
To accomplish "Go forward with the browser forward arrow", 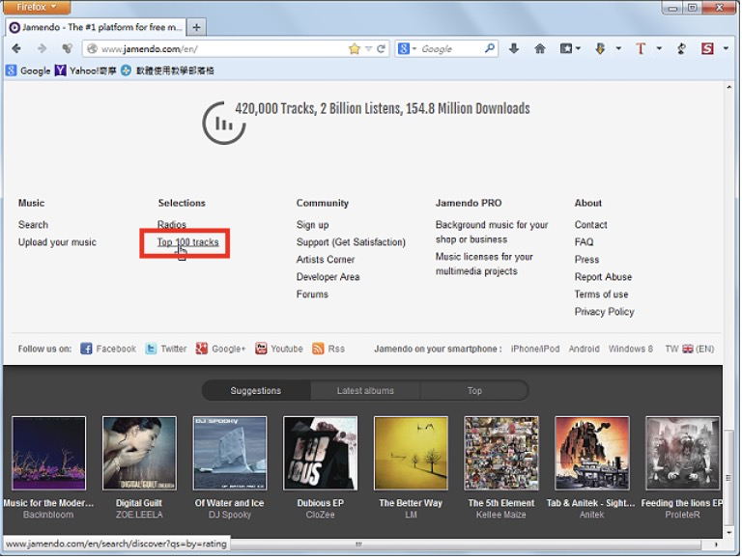I will (43, 48).
